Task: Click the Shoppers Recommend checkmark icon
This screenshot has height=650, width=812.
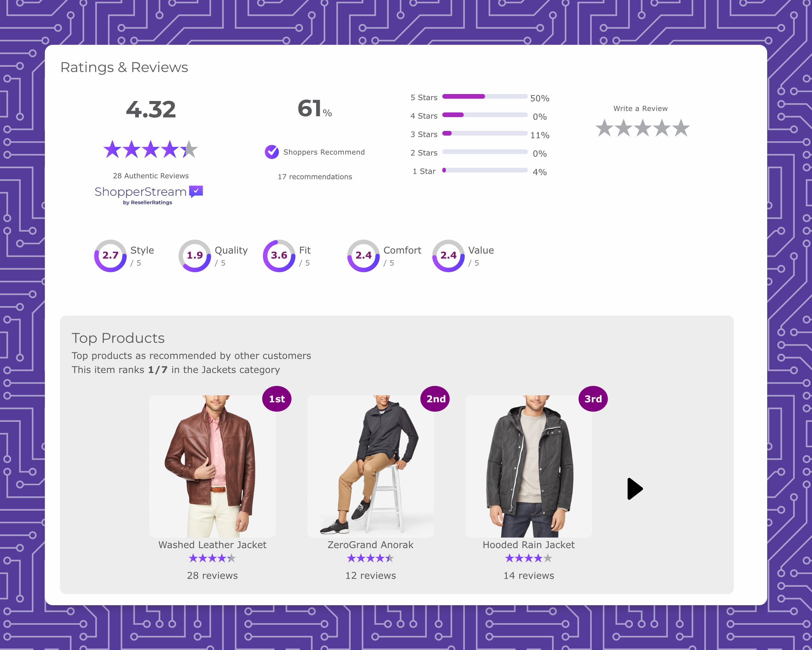Action: [x=272, y=152]
